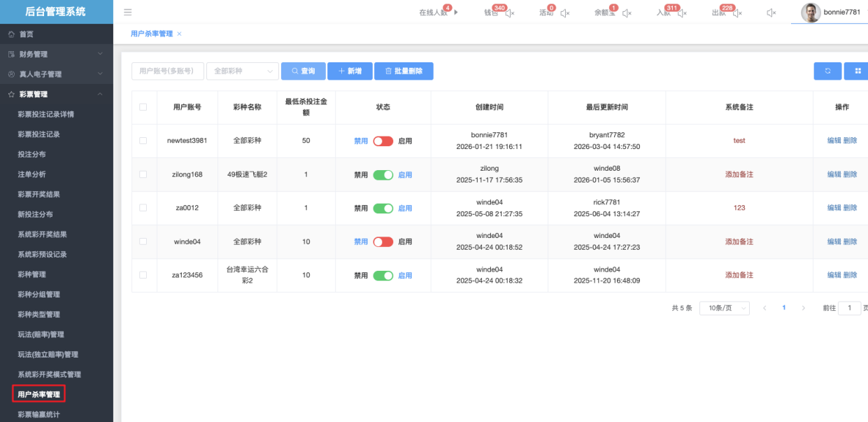Screen dimensions: 868x422
Task: Tick the select-all header checkbox
Action: (143, 107)
